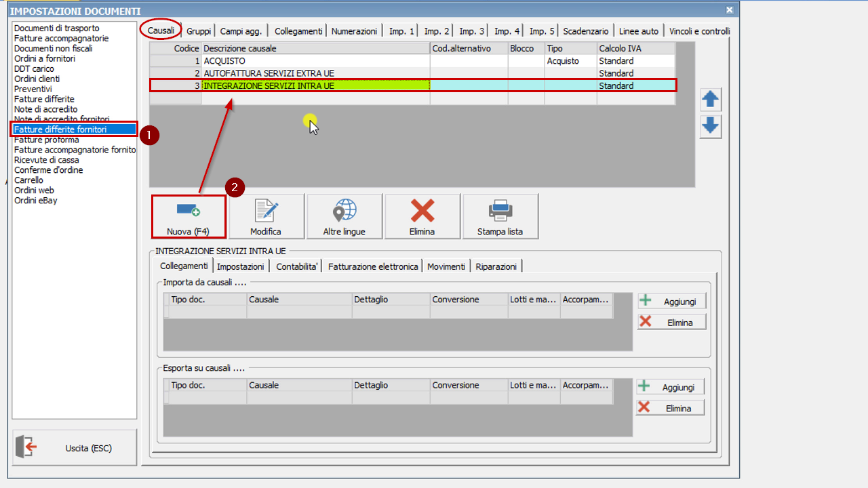Select Note di accredito in the list
Screen dimensions: 868x488
[45, 109]
